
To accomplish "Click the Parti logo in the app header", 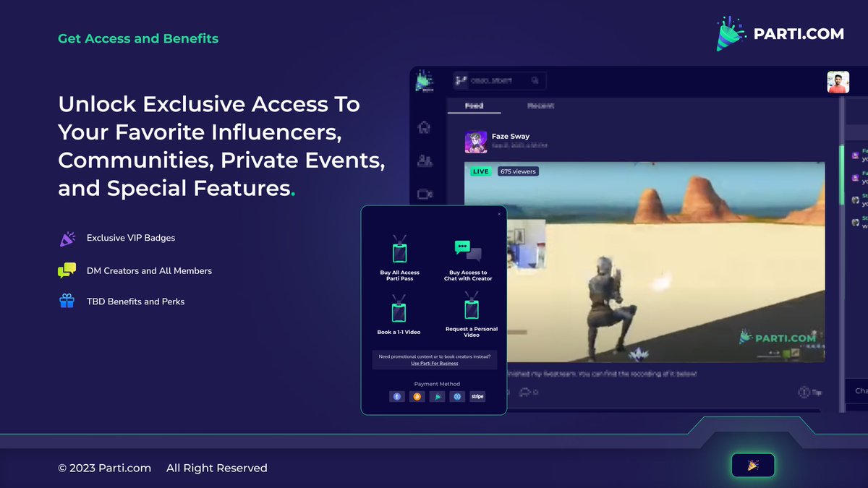I will [425, 81].
